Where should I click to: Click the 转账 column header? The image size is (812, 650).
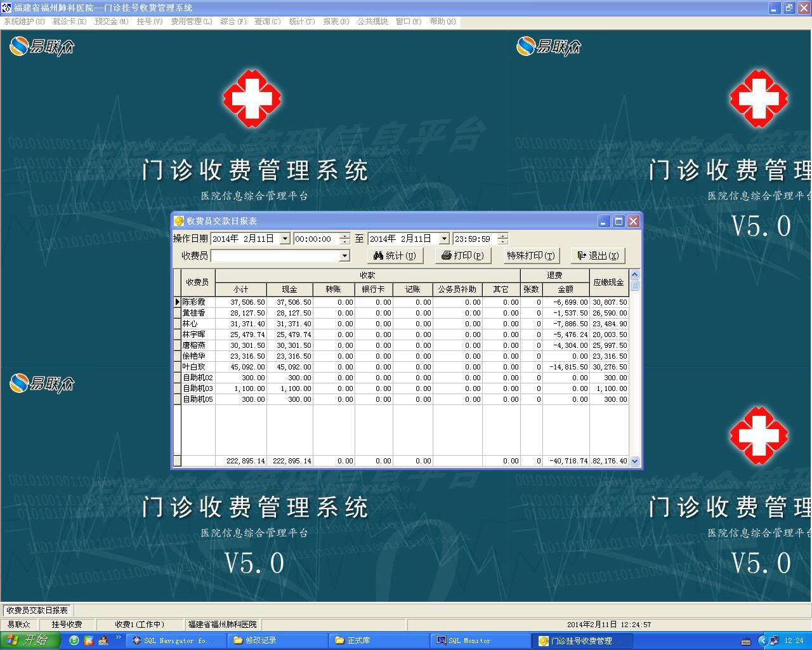tap(334, 289)
